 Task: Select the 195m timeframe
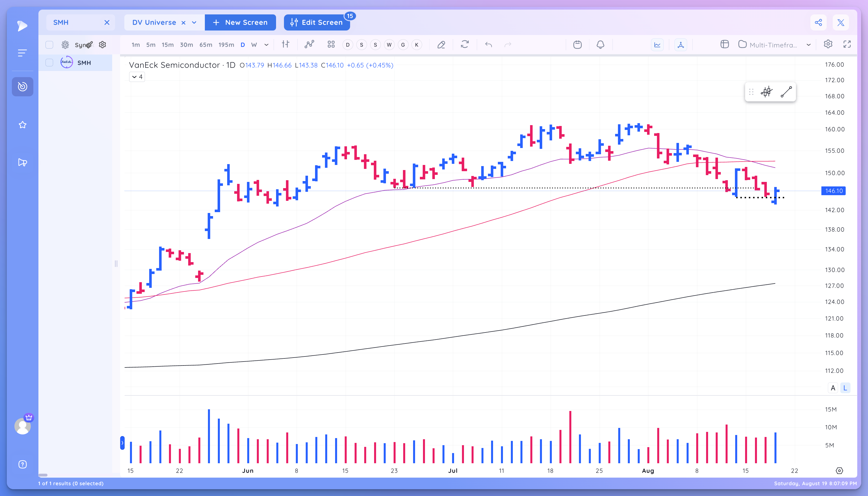tap(226, 45)
